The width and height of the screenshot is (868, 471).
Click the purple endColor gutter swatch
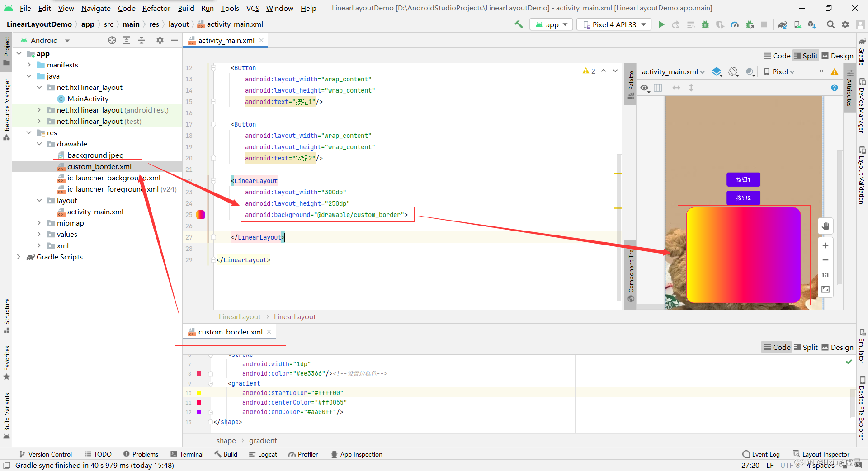click(x=199, y=412)
